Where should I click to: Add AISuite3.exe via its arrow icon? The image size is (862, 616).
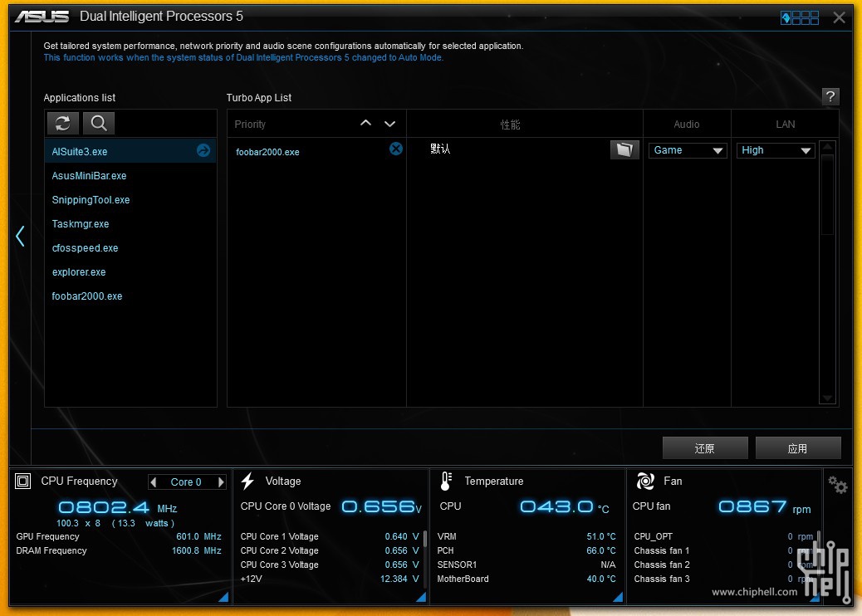click(203, 150)
